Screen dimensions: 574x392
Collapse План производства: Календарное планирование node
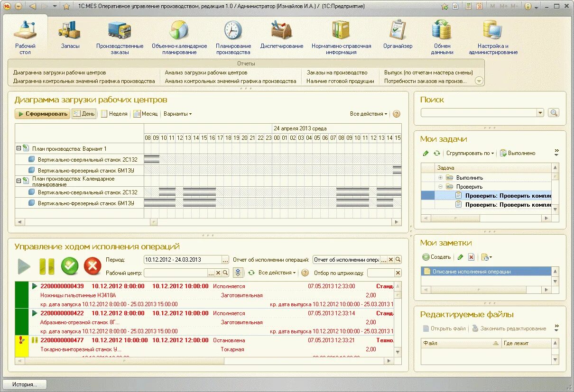[19, 180]
